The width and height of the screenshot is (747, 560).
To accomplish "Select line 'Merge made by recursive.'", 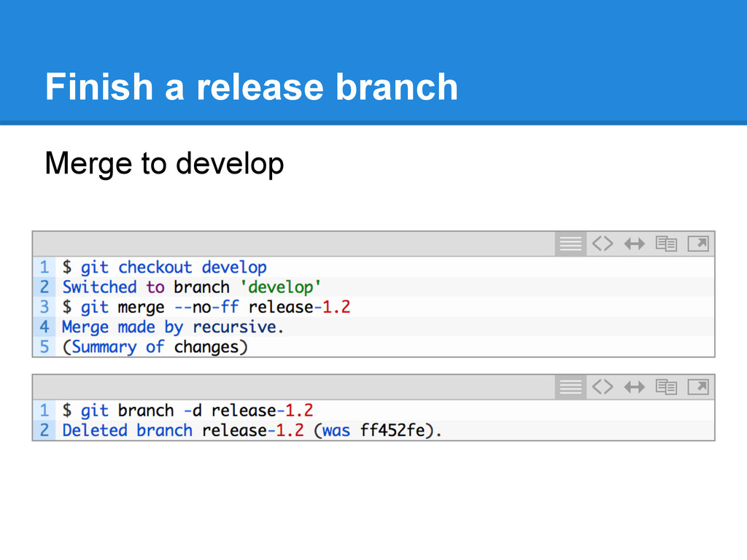I will coord(173,327).
